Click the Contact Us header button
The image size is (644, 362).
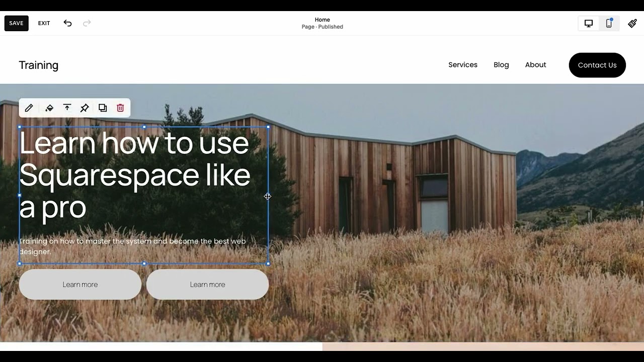597,65
